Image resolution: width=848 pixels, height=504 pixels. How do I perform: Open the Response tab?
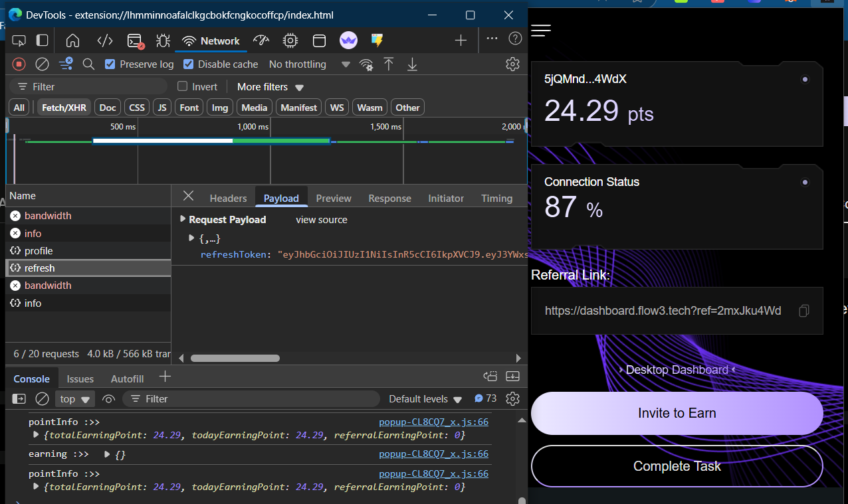coord(389,198)
